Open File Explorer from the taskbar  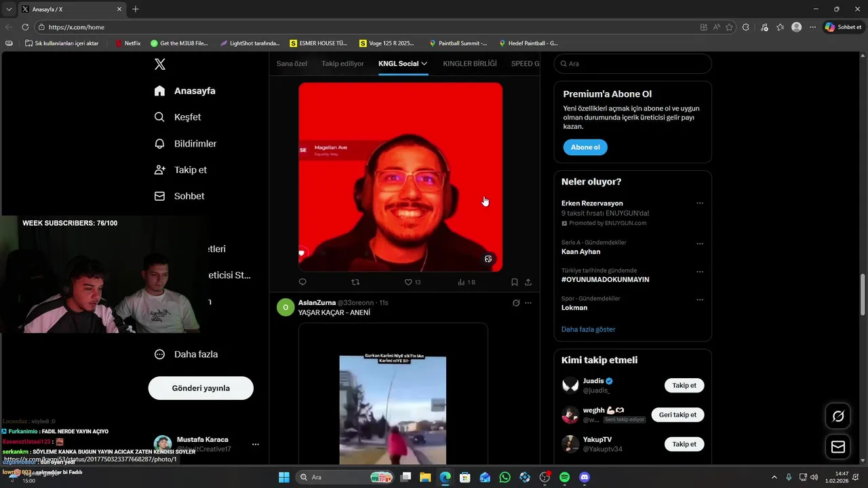425,477
